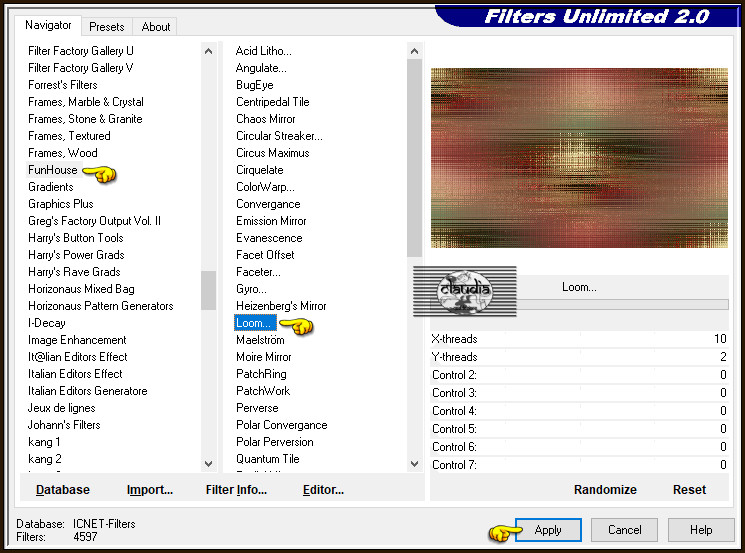Viewport: 745px width, 553px height.
Task: Select Filter Factory Gallery V
Action: (81, 68)
